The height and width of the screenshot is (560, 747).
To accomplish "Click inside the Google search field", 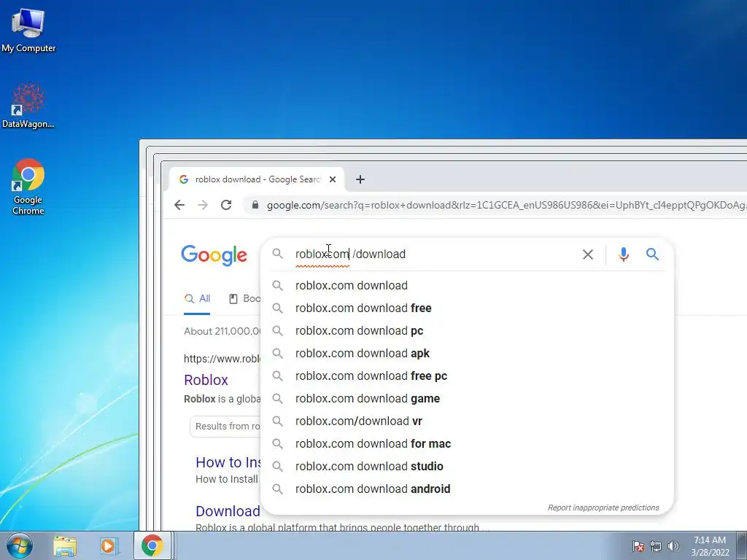I will tap(433, 254).
